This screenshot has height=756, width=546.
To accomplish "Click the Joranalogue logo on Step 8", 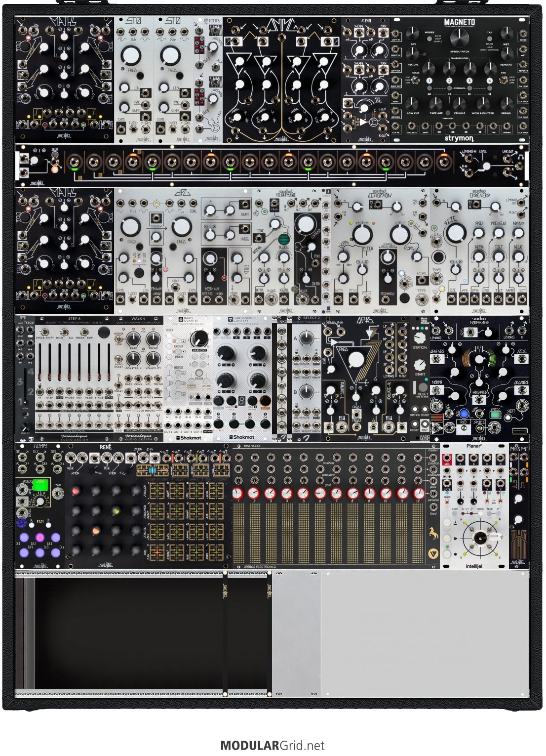I will click(75, 437).
